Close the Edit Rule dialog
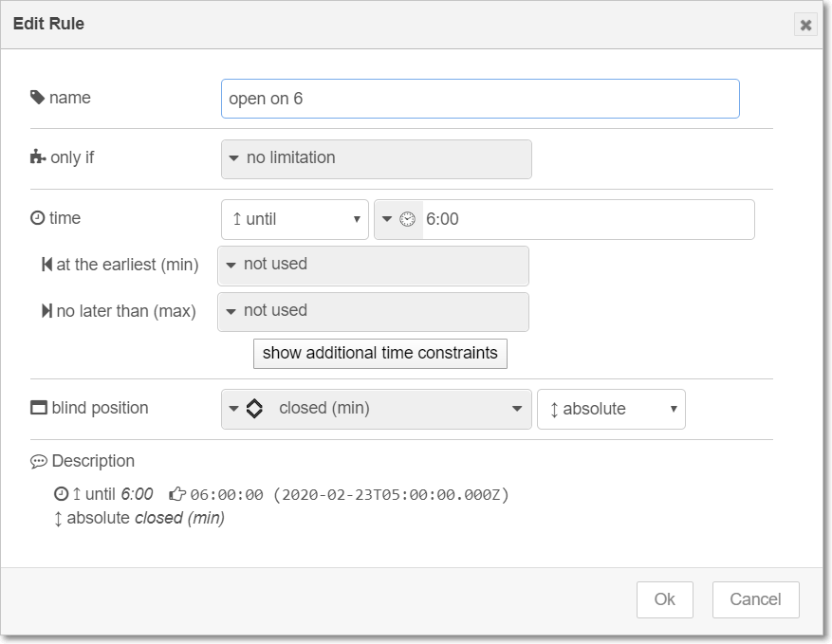The image size is (832, 644). pos(805,25)
